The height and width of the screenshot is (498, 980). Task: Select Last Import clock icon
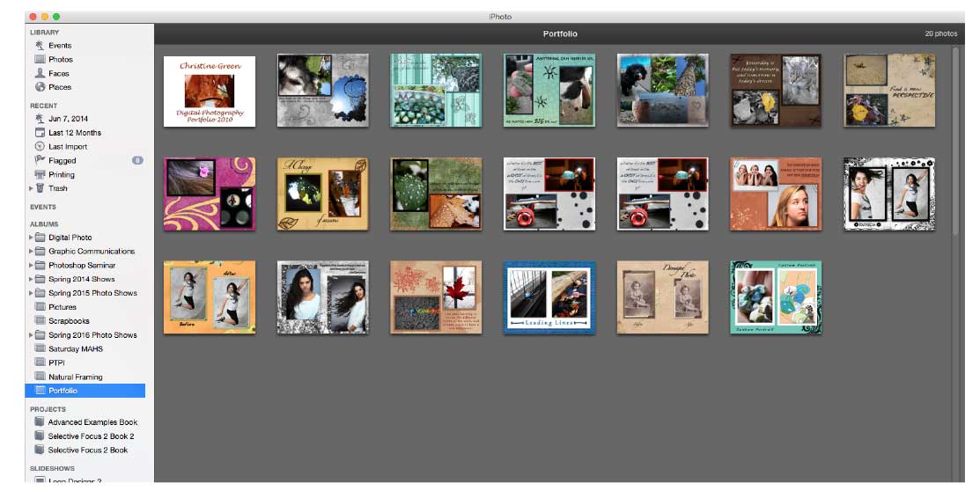pos(40,146)
